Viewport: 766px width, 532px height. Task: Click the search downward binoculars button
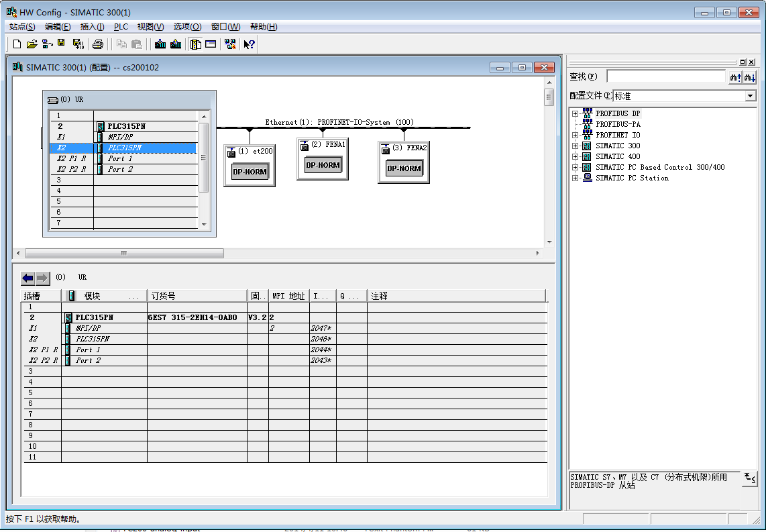point(750,77)
